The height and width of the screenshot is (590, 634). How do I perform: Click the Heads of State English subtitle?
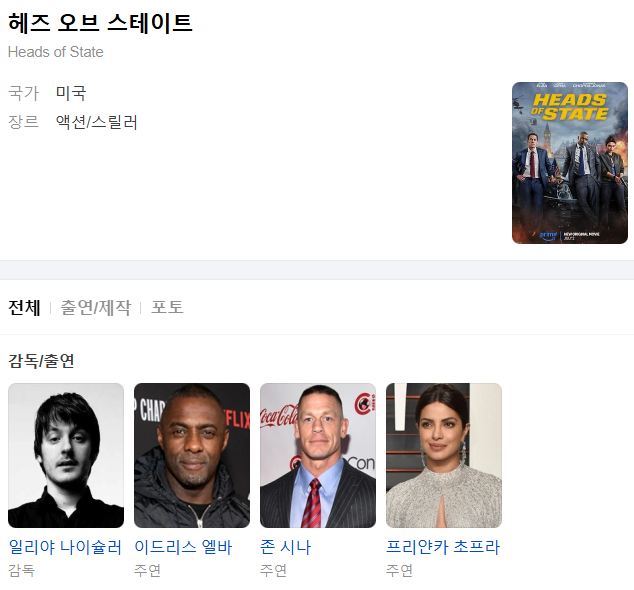point(56,52)
